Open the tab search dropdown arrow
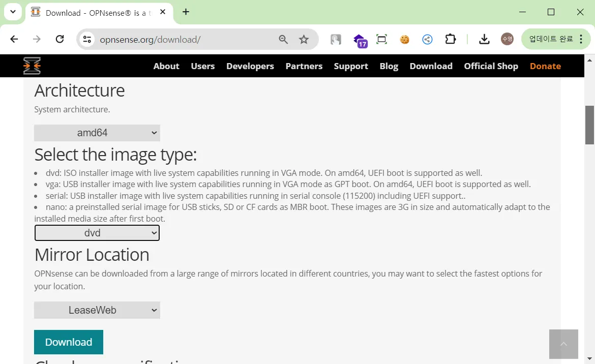 13,12
